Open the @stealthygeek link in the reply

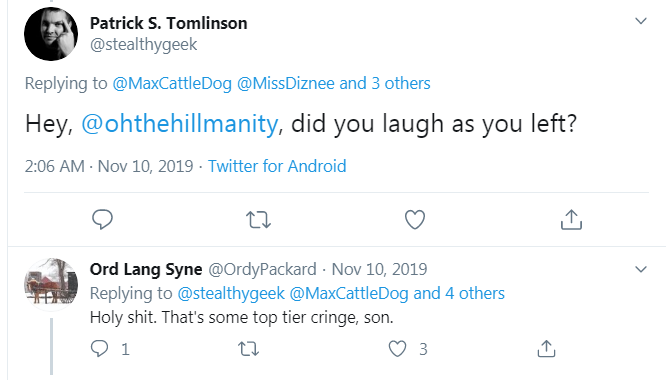coord(231,293)
